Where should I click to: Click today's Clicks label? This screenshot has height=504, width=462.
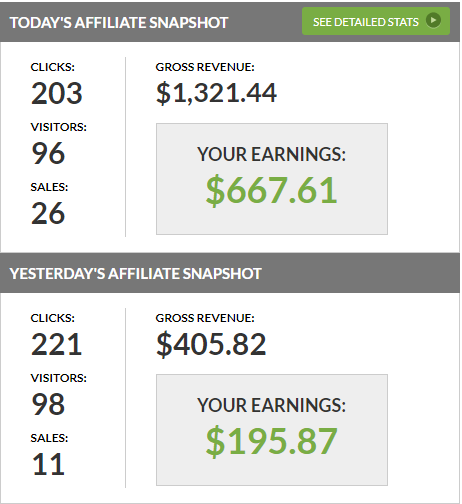click(x=53, y=67)
